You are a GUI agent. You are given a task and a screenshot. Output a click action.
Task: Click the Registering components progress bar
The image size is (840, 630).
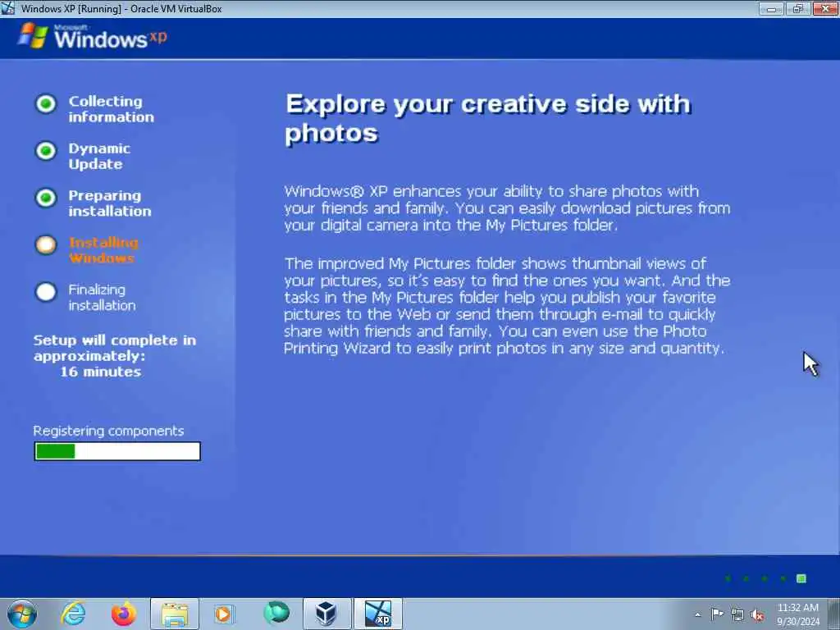click(x=117, y=451)
